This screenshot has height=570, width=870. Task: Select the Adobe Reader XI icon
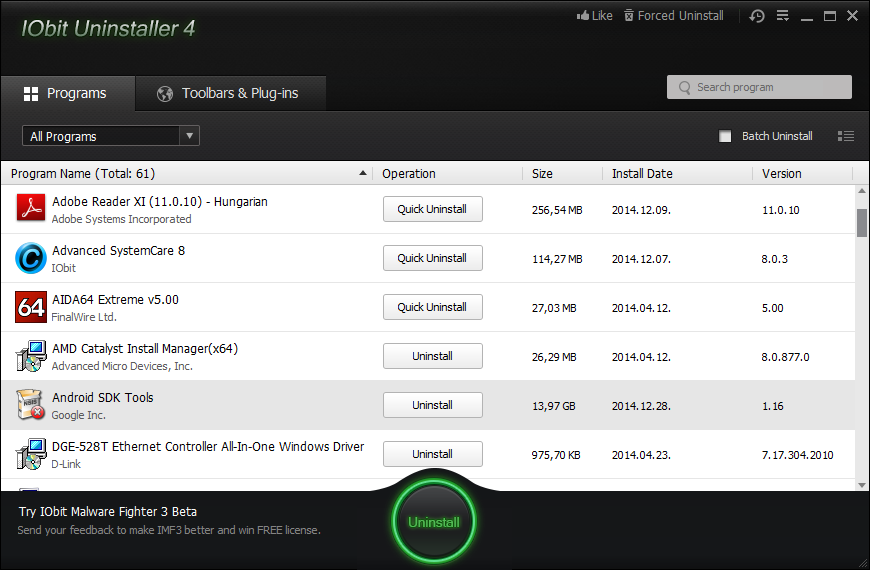click(31, 208)
